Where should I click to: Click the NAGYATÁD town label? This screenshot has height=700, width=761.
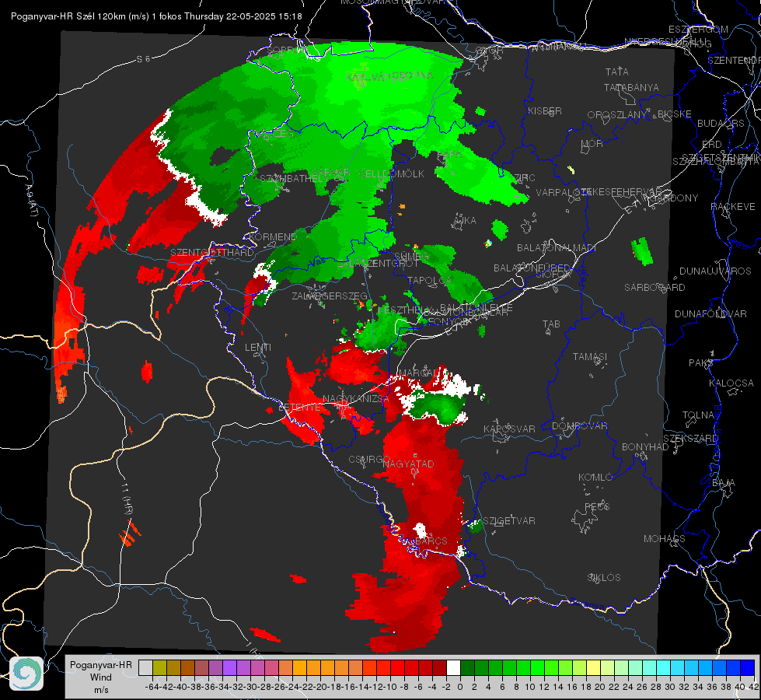[x=408, y=464]
